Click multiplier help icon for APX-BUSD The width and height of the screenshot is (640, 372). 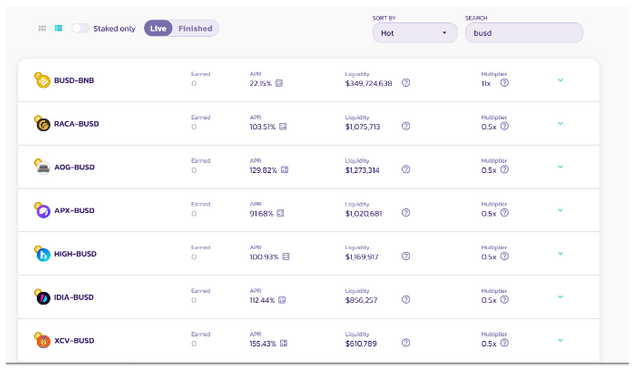tap(504, 213)
